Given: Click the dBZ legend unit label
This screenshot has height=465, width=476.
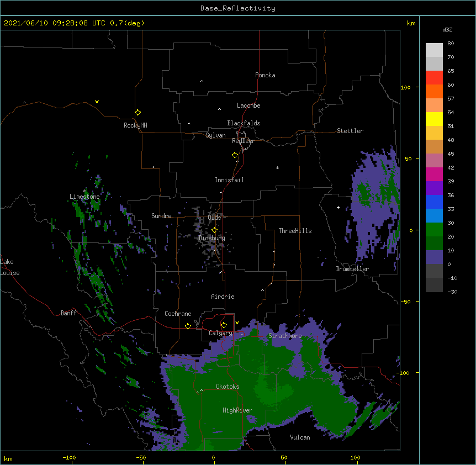Looking at the screenshot, I should click(447, 29).
